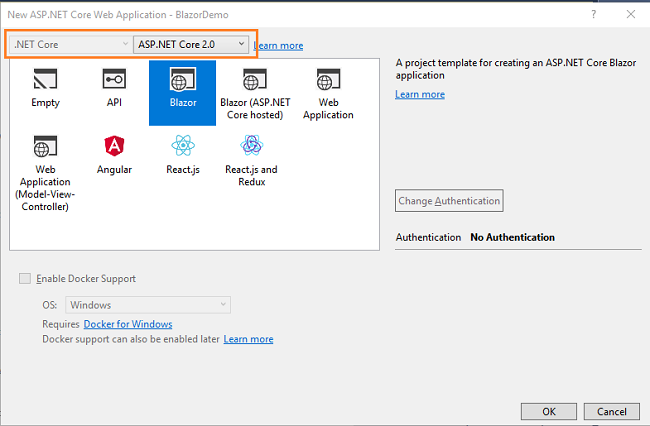Dismiss dialog with Cancel button

[x=611, y=411]
